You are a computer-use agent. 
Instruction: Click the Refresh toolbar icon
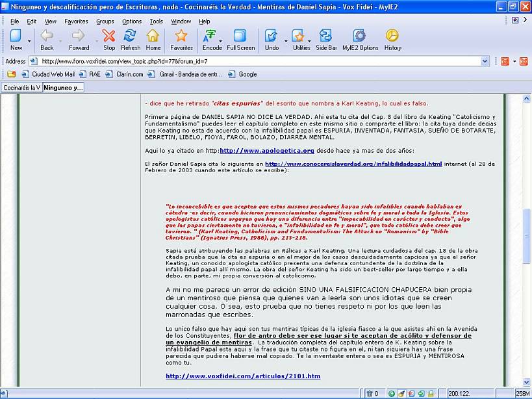tap(131, 39)
